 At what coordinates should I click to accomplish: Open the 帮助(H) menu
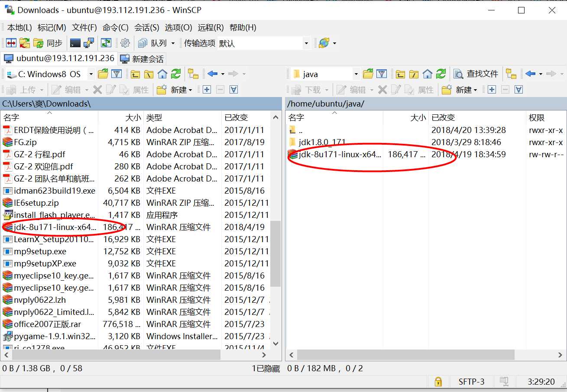(243, 27)
